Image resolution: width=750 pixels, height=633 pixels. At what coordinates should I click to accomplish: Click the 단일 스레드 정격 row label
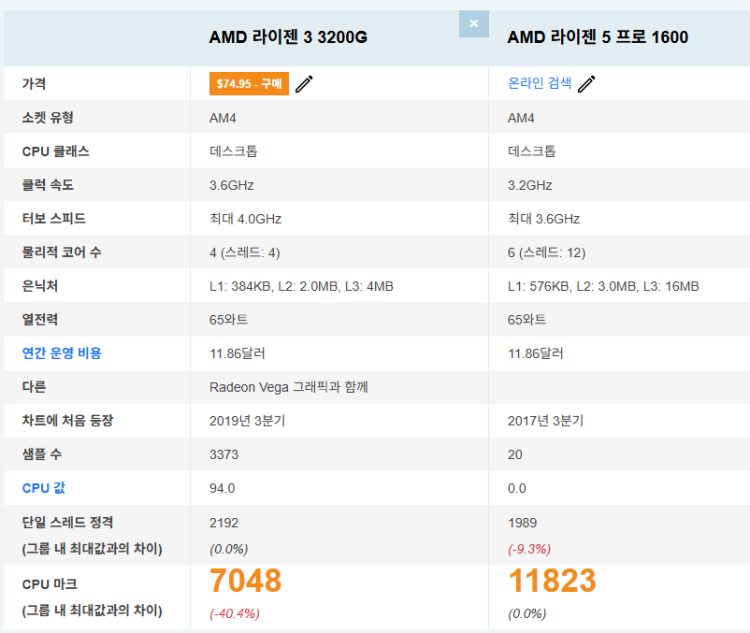tap(67, 522)
